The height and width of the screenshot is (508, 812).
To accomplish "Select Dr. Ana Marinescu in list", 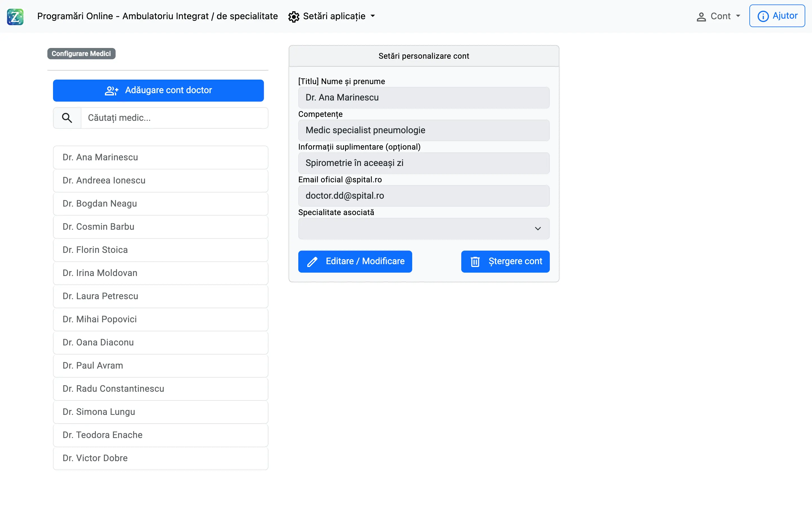I will tap(161, 157).
